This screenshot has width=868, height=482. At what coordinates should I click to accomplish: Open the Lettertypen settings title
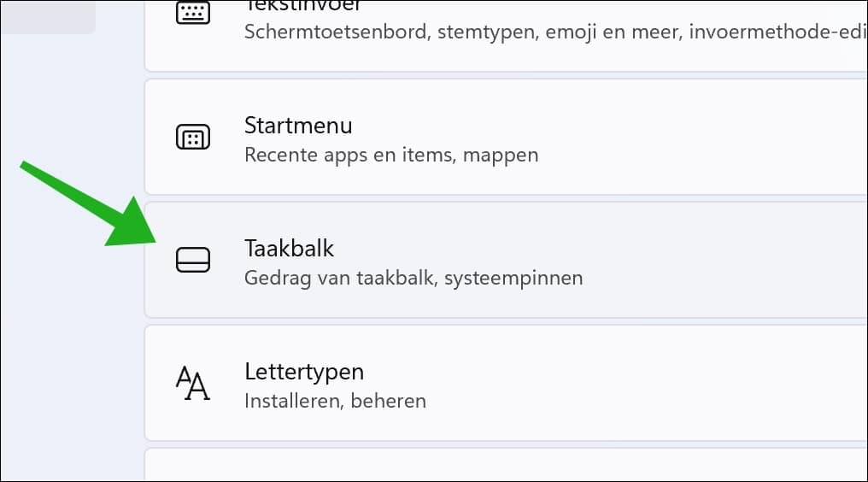tap(304, 372)
